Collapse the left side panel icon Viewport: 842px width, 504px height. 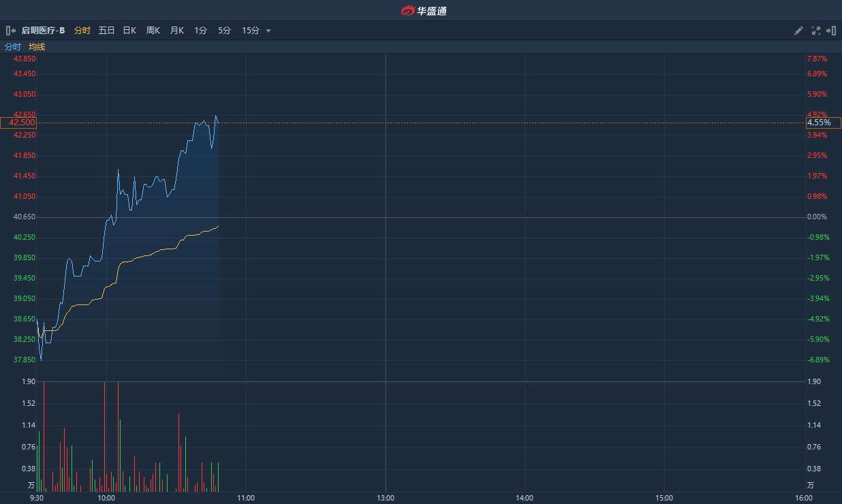click(10, 31)
